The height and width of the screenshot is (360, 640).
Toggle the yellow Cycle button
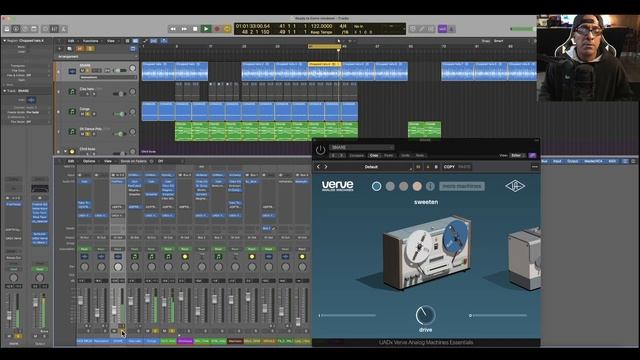[x=227, y=29]
